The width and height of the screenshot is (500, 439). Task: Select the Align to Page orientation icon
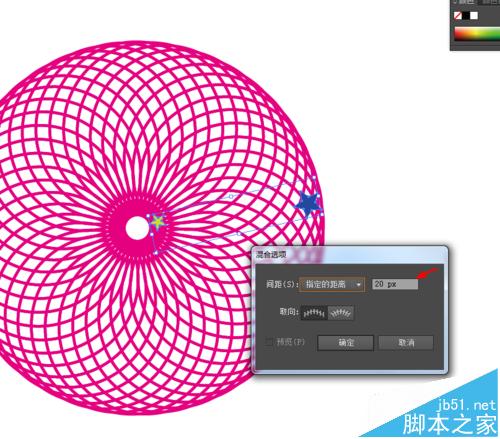point(314,313)
